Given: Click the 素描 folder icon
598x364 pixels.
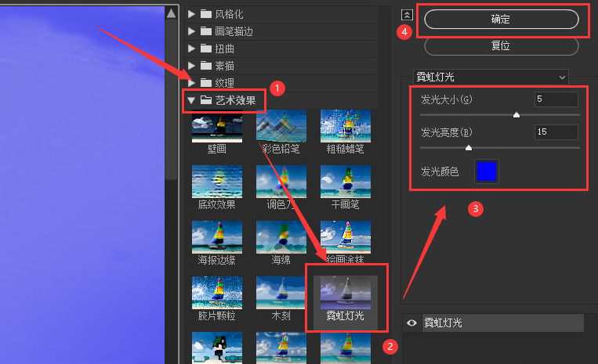Looking at the screenshot, I should tap(206, 66).
